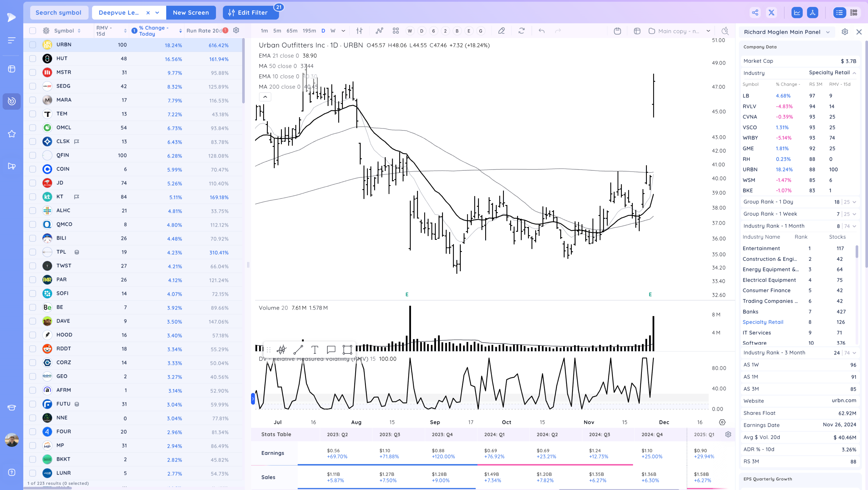Image resolution: width=868 pixels, height=490 pixels.
Task: Select the chart style bars icon
Action: pos(360,31)
